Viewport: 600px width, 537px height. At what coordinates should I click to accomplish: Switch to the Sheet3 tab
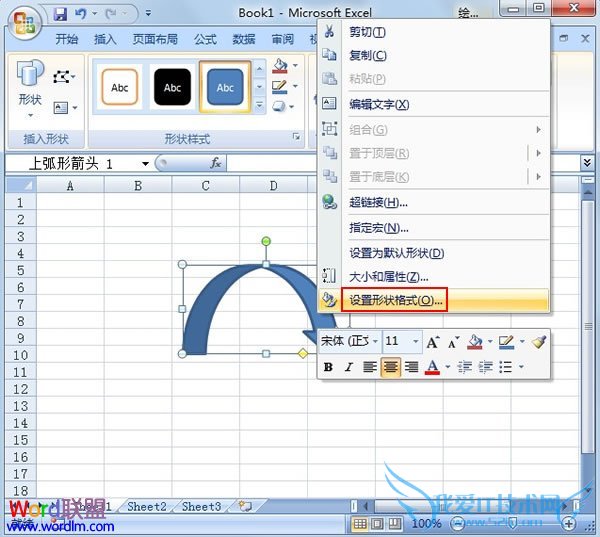click(202, 506)
